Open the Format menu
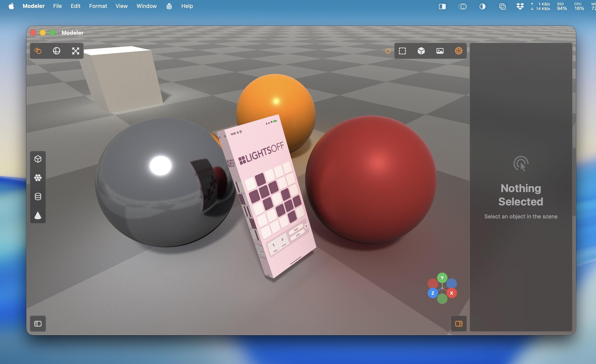This screenshot has width=596, height=364. pos(98,6)
